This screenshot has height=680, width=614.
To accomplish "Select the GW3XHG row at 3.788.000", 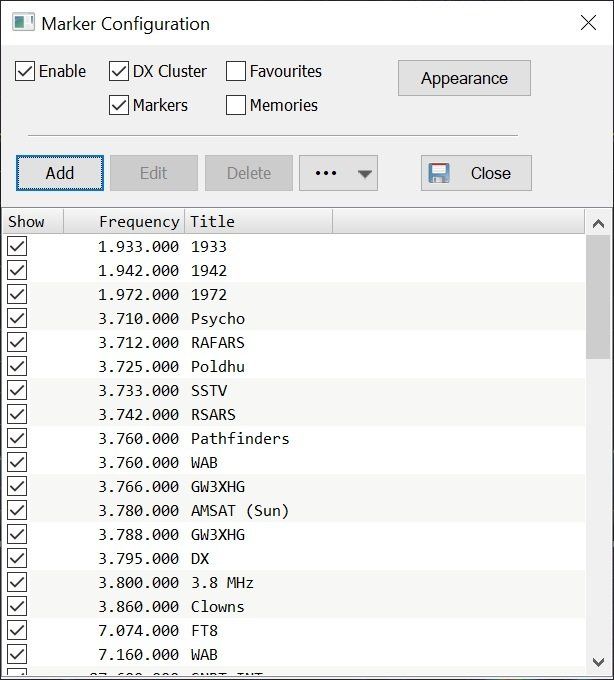I will [294, 534].
